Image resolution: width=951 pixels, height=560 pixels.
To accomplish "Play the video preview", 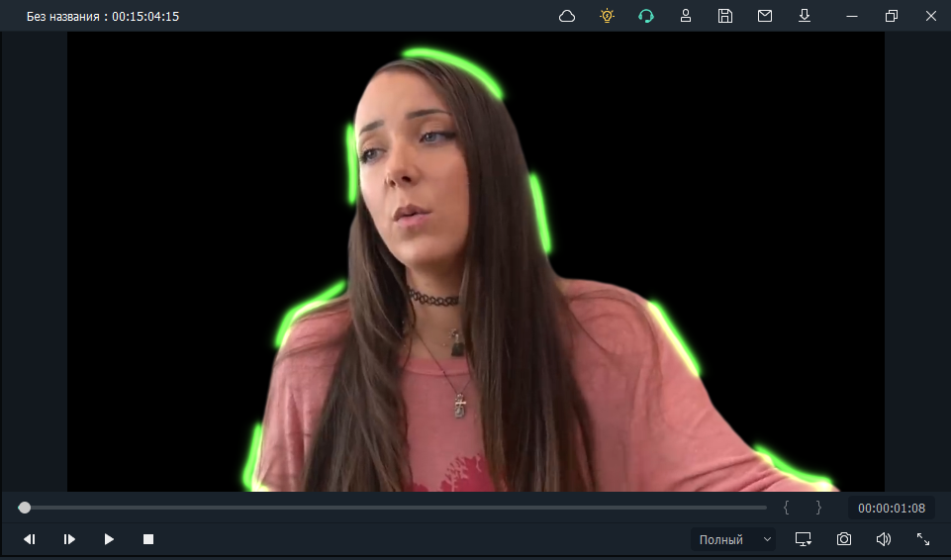I will pos(109,539).
